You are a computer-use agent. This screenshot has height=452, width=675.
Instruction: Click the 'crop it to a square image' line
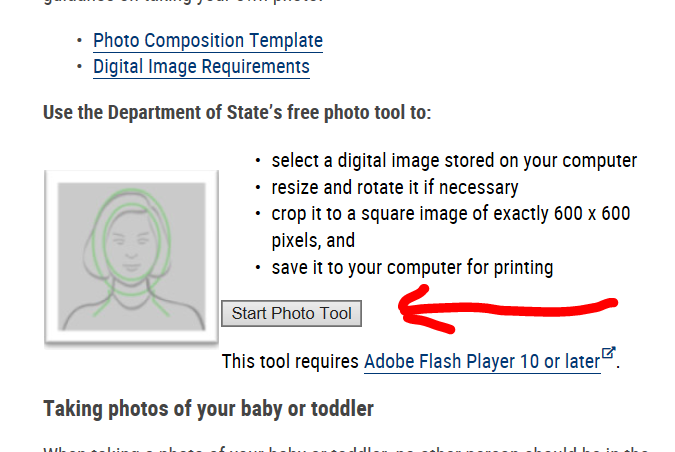pos(451,214)
